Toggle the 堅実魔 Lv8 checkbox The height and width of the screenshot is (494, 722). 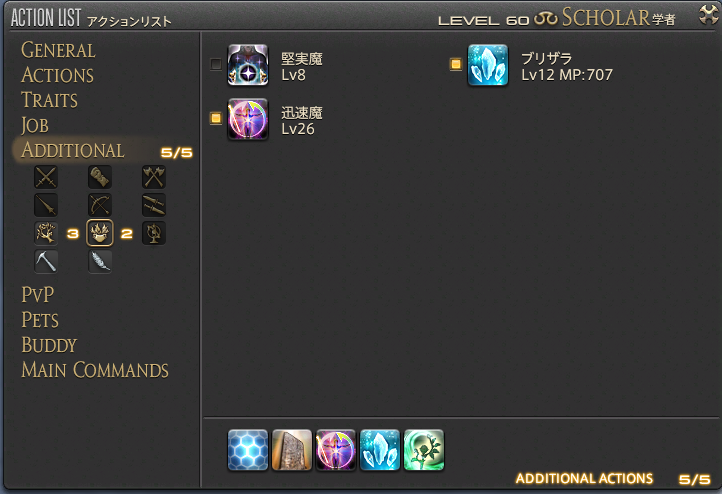point(215,64)
